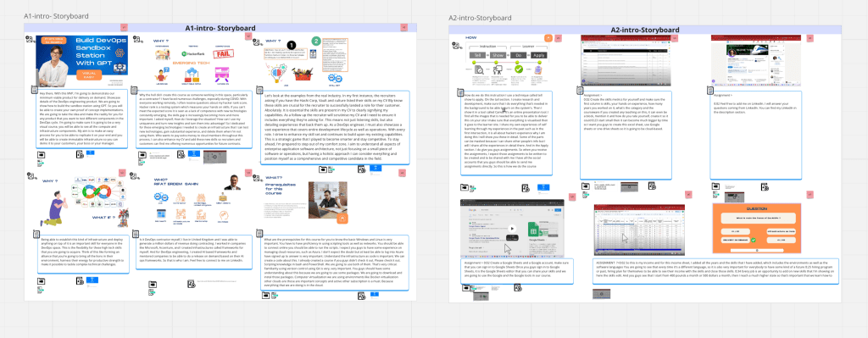Select the presenter board icon under Show

498,69
